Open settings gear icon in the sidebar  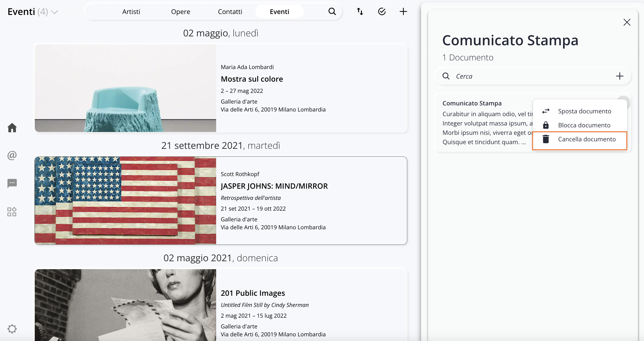pos(12,329)
